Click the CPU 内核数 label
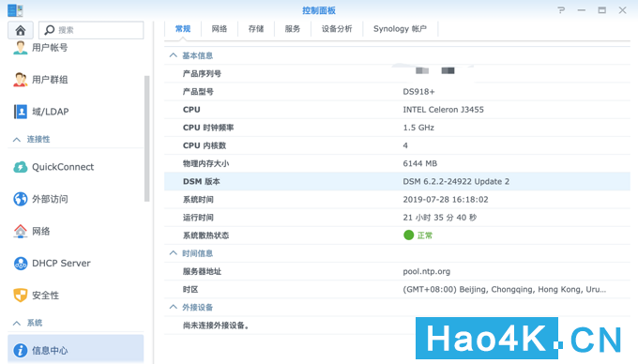This screenshot has height=364, width=638. (x=205, y=145)
